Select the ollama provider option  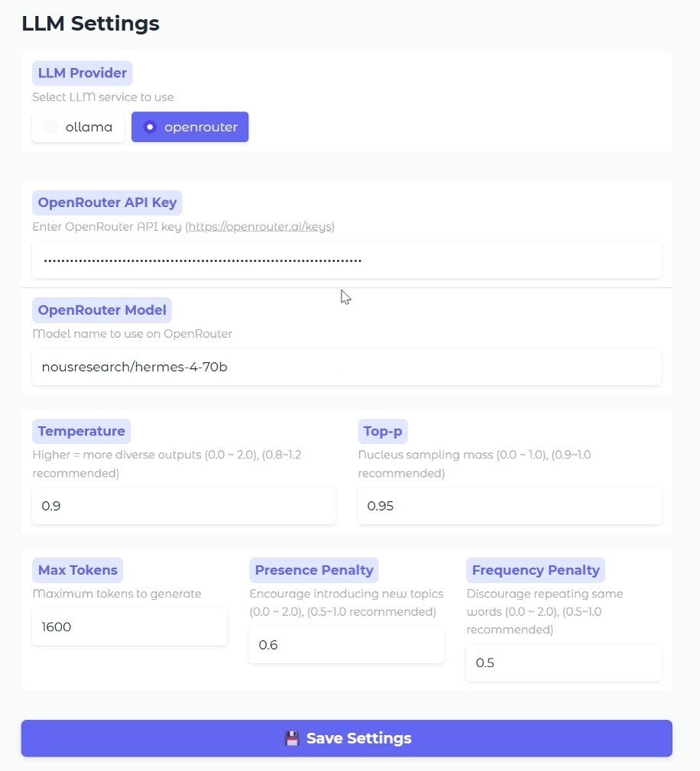(x=77, y=127)
